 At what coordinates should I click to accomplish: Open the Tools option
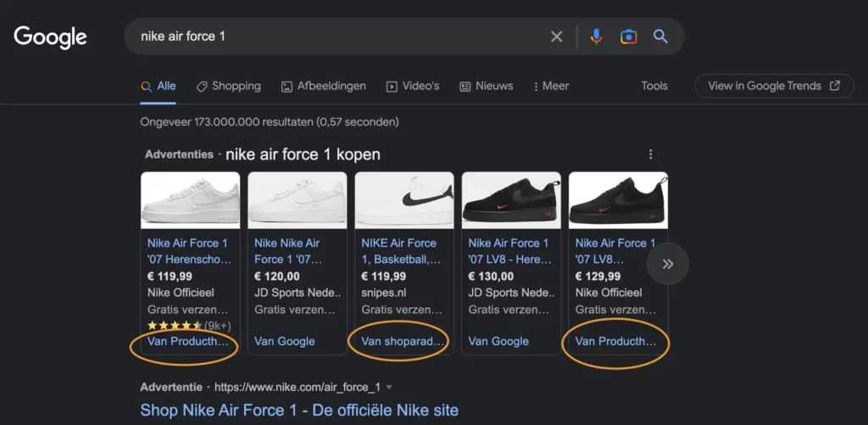pyautogui.click(x=654, y=86)
